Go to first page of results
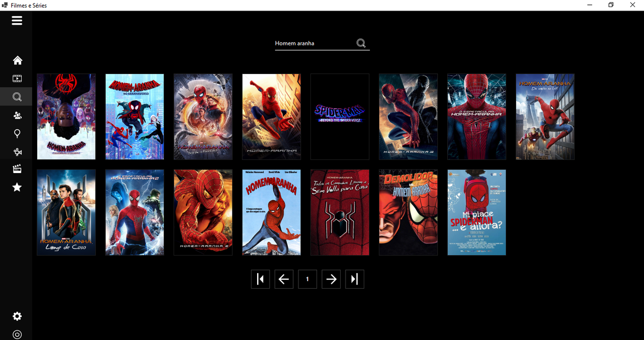This screenshot has width=644, height=340. pyautogui.click(x=260, y=279)
